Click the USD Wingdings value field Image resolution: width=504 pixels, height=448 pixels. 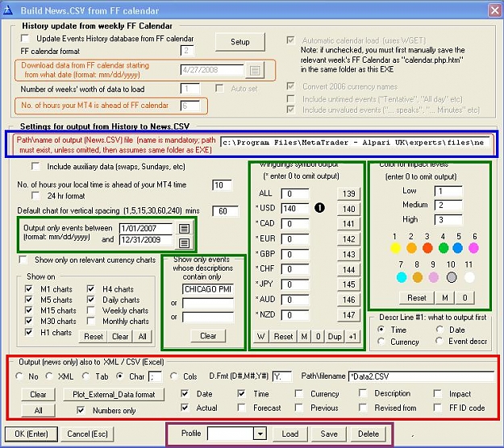point(295,209)
